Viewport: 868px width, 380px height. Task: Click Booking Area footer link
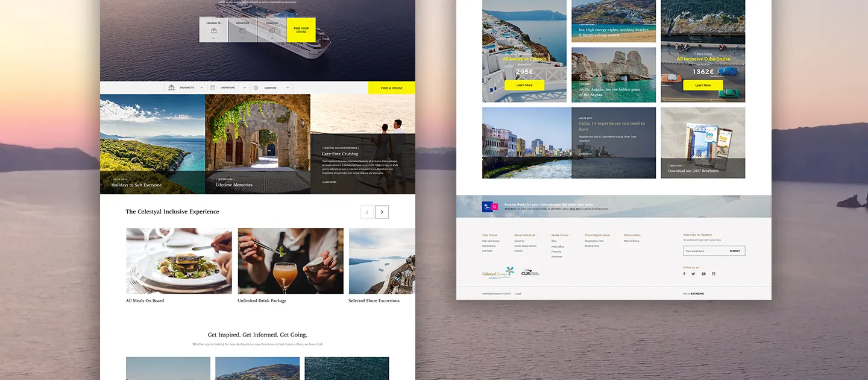click(x=592, y=246)
